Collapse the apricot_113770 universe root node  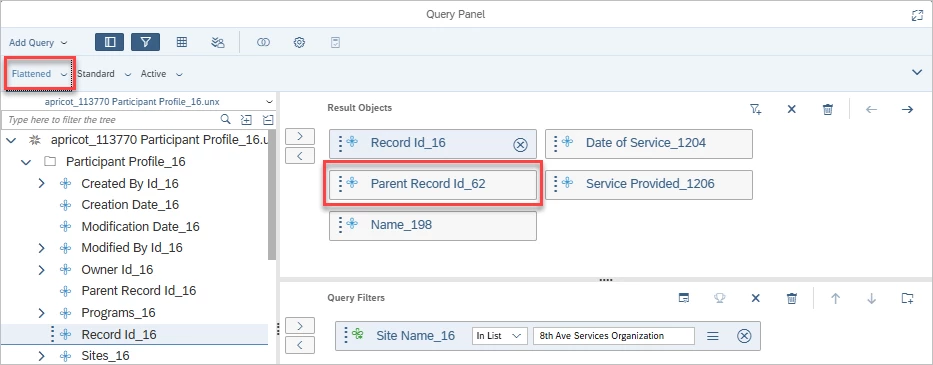(11, 141)
